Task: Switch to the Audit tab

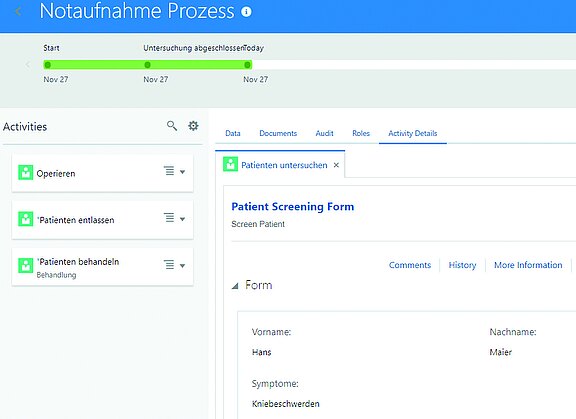Action: point(324,133)
